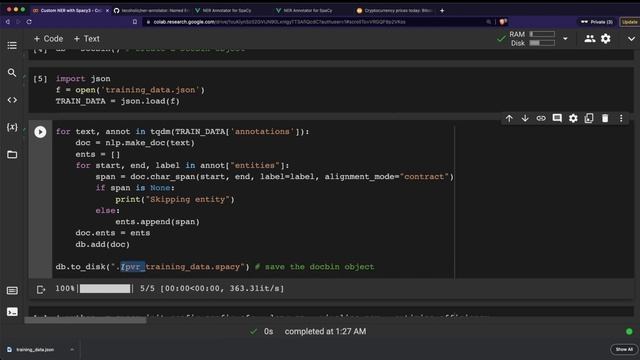Run the current code cell
This screenshot has width=640, height=360.
[40, 132]
